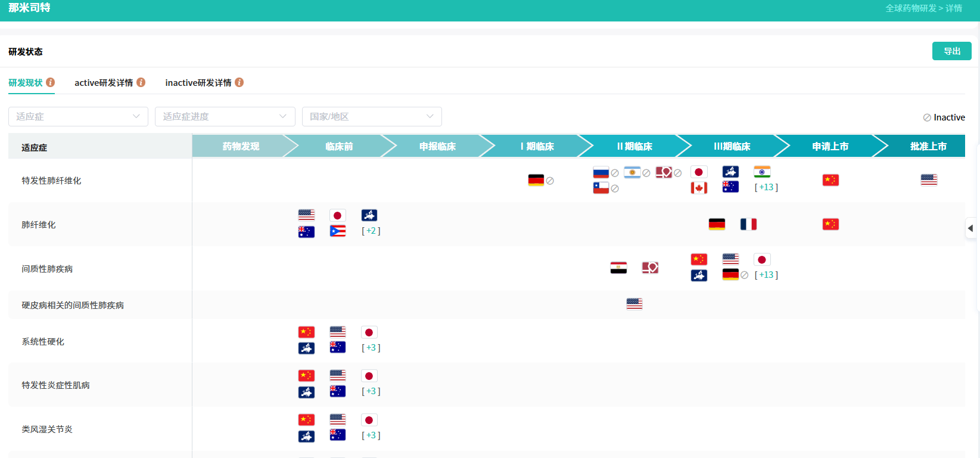This screenshot has height=458, width=980.
Task: Go to 全球药物研发 in breadcrumb
Action: (911, 8)
